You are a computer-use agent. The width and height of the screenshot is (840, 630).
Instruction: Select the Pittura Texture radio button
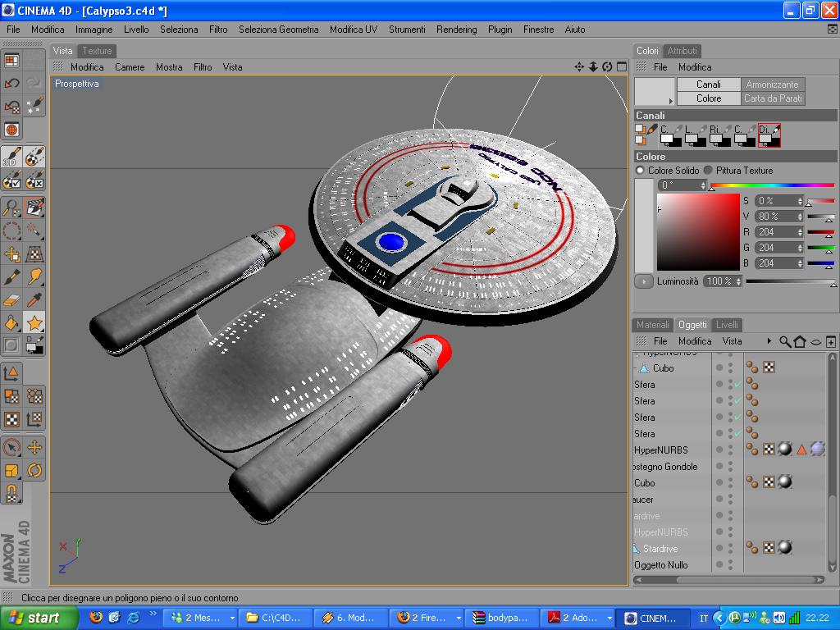click(x=708, y=171)
